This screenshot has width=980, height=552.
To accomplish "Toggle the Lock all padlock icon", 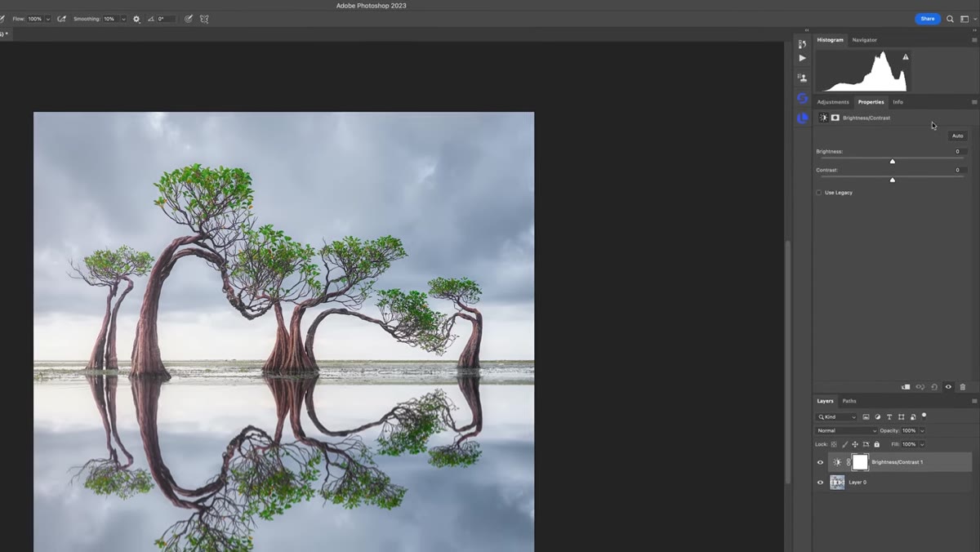I will tap(876, 444).
